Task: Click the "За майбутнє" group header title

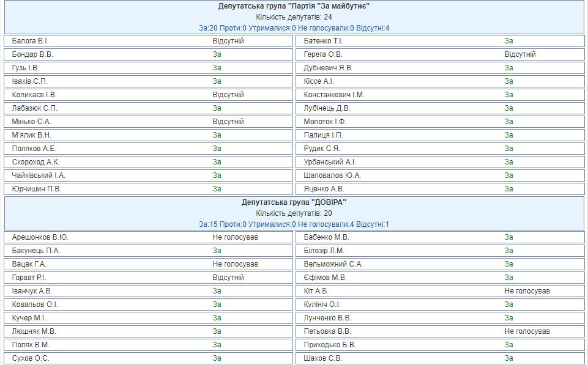Action: click(294, 6)
